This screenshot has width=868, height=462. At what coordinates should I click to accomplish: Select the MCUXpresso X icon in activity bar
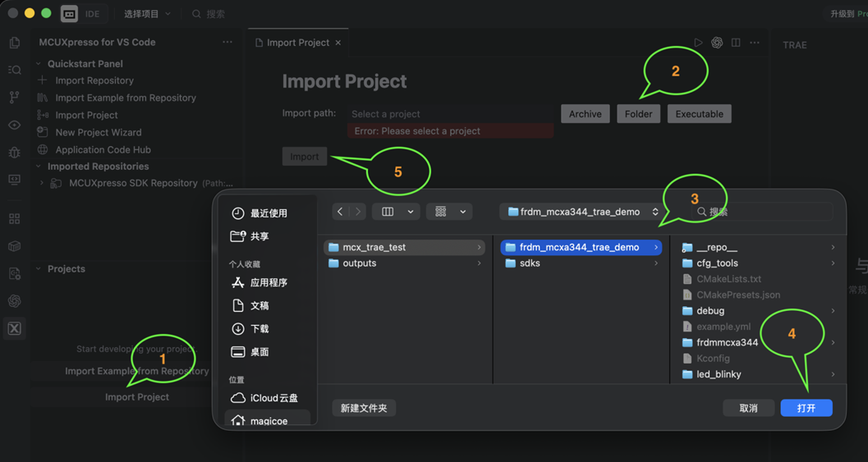pyautogui.click(x=15, y=328)
